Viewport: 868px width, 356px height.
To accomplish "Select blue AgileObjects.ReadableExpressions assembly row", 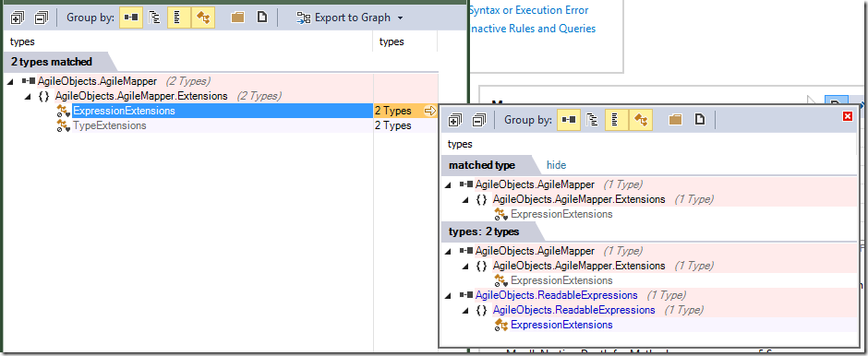I will click(x=556, y=295).
